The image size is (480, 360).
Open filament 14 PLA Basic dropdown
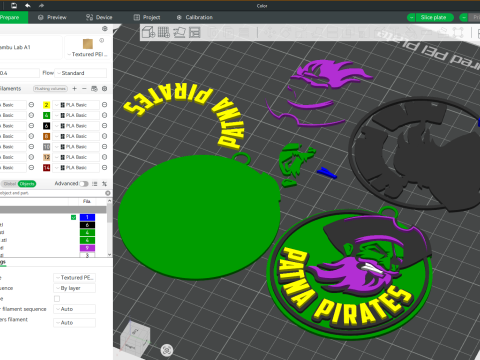tap(76, 167)
